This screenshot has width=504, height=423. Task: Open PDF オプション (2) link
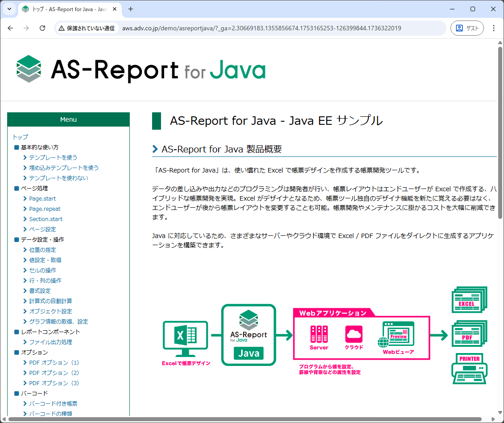[54, 373]
